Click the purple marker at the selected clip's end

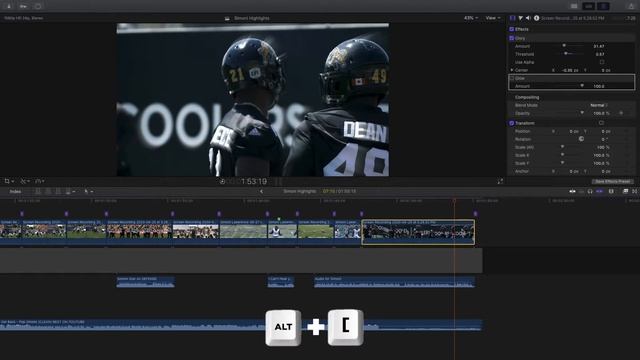click(x=475, y=214)
